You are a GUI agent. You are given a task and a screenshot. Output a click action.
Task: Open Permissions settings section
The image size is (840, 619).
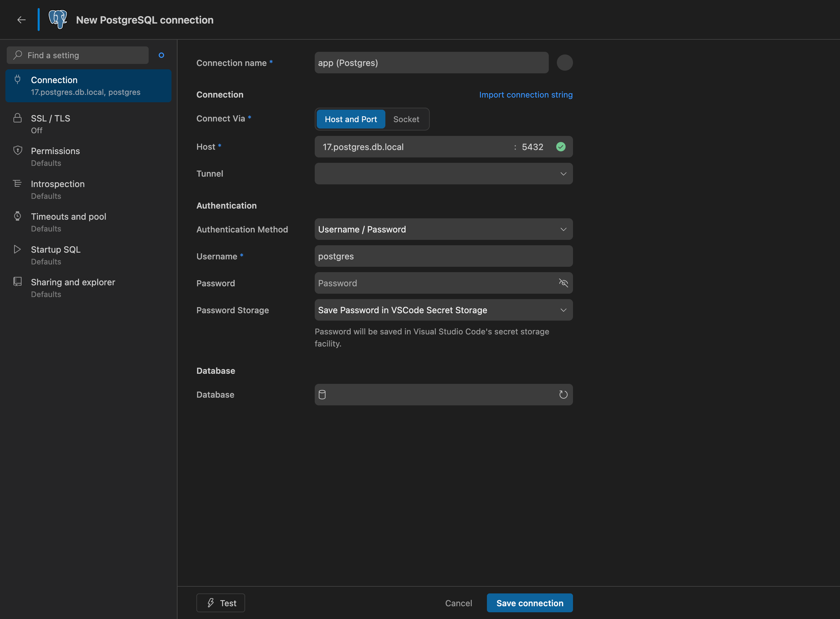coord(88,157)
